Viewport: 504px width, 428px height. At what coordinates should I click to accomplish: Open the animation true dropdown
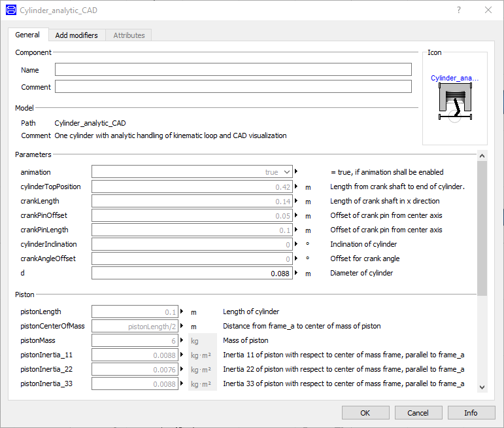(x=192, y=172)
